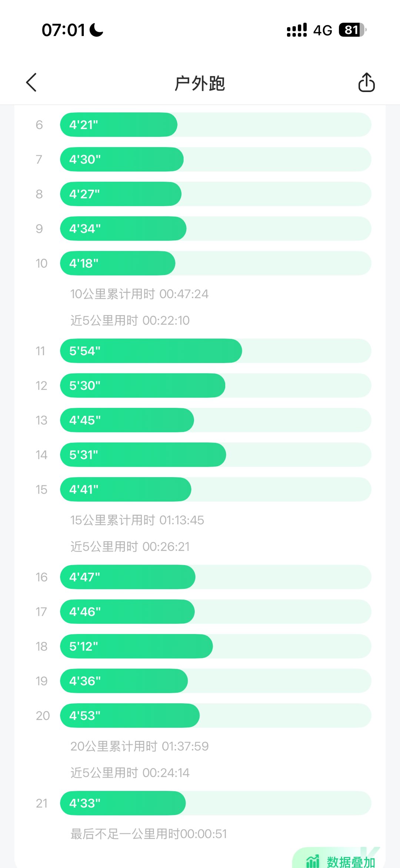
Task: Tap the moon focus mode icon
Action: tap(97, 30)
